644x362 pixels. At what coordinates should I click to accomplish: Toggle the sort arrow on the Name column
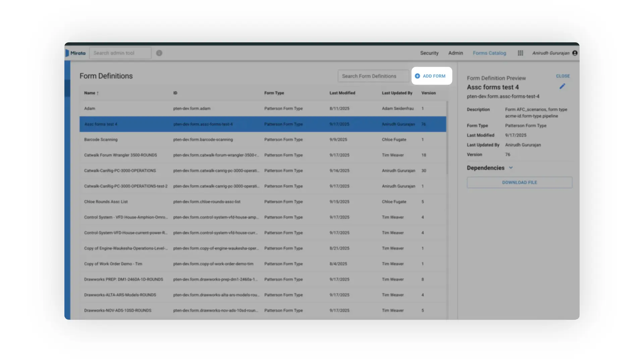98,93
